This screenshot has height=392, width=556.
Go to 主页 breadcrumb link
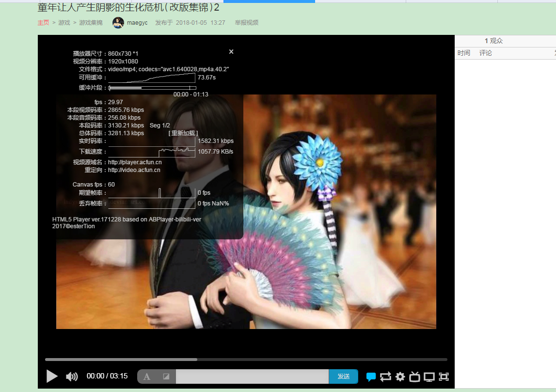coord(43,23)
